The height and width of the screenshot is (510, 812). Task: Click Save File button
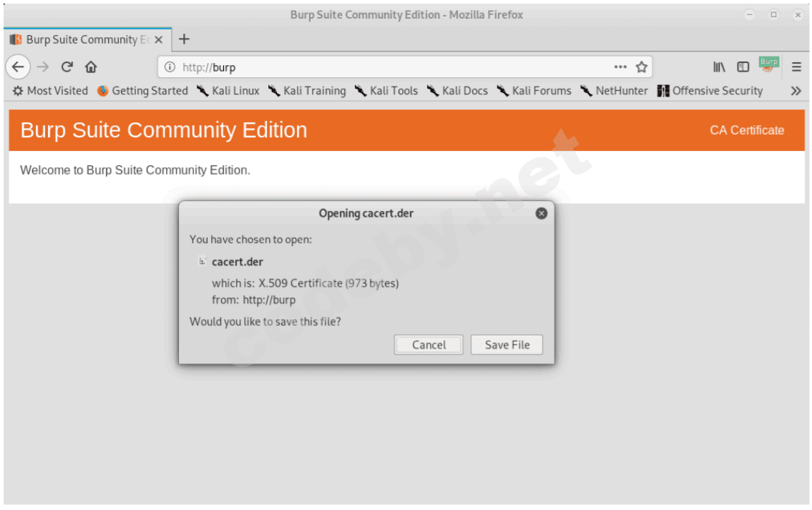click(507, 345)
